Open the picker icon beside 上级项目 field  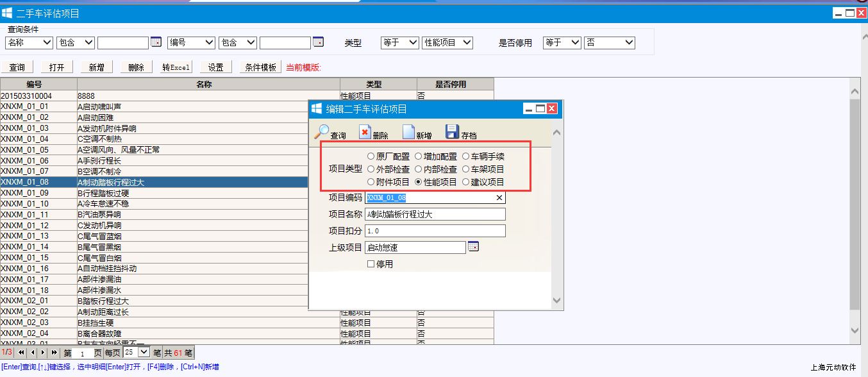[473, 247]
